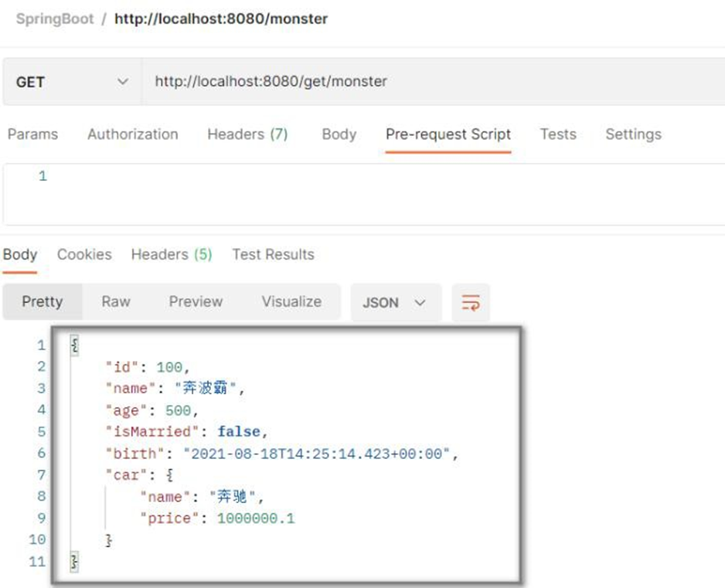View the response Headers (5) tab

171,255
